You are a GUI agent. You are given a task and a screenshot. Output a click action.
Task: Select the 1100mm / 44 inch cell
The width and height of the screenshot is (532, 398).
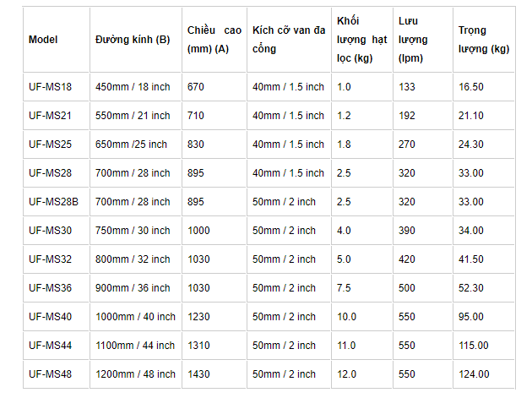[x=135, y=346]
